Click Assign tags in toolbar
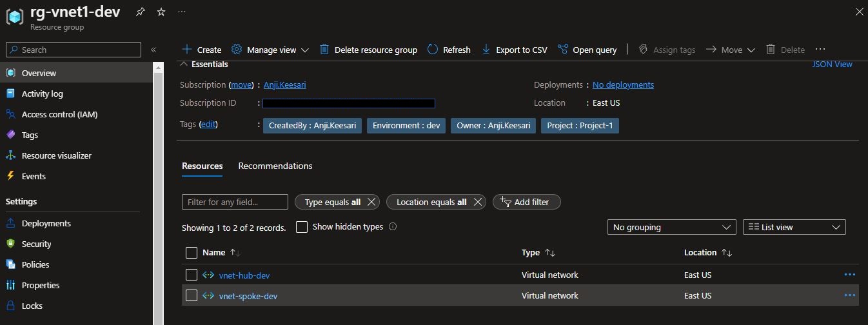The image size is (868, 325). (x=667, y=50)
